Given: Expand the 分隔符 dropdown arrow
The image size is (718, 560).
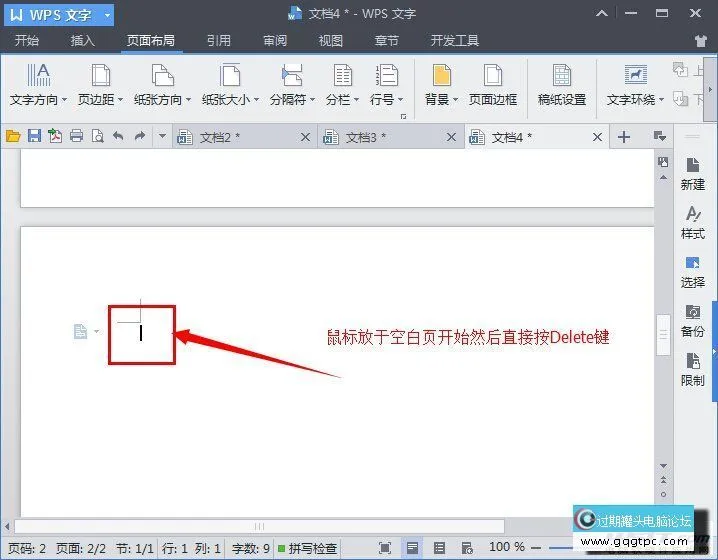Looking at the screenshot, I should click(312, 99).
